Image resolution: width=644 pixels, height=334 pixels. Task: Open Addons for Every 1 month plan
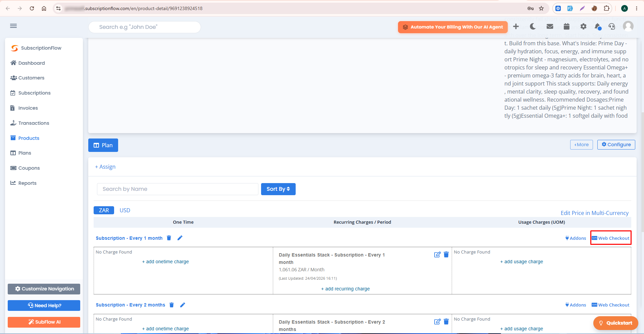(576, 238)
